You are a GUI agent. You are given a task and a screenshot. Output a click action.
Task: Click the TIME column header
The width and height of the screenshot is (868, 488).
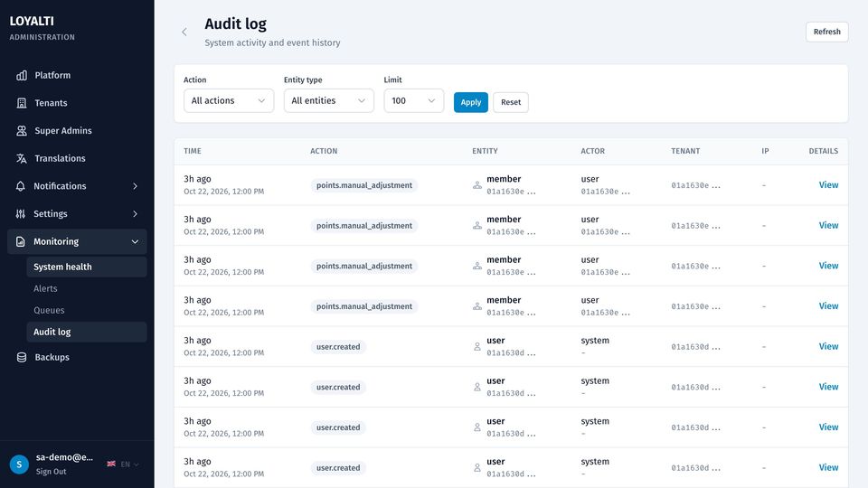pyautogui.click(x=193, y=151)
